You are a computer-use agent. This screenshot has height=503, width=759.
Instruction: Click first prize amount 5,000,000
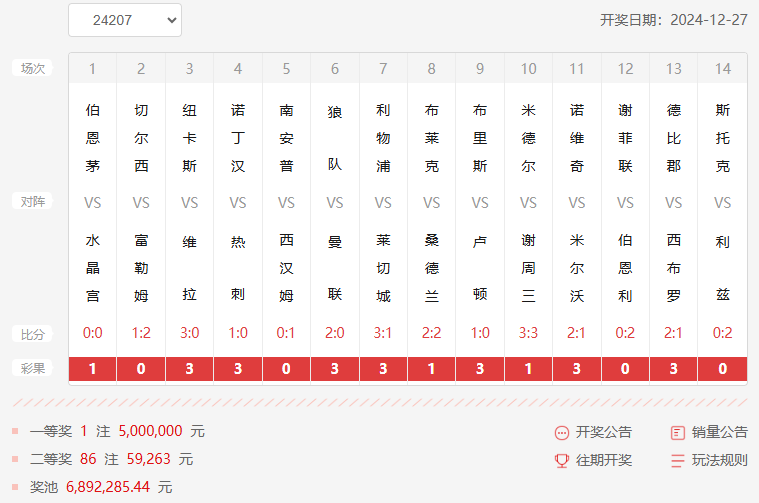(151, 431)
